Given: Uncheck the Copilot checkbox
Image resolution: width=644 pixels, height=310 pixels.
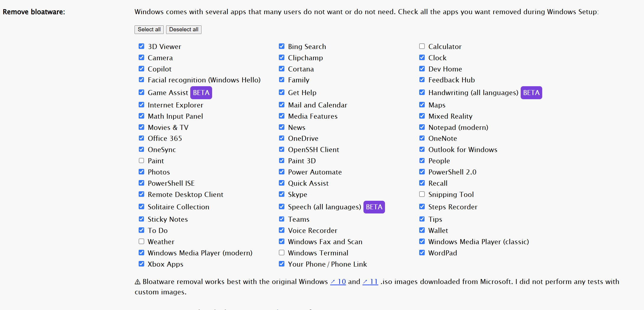Looking at the screenshot, I should pyautogui.click(x=142, y=69).
